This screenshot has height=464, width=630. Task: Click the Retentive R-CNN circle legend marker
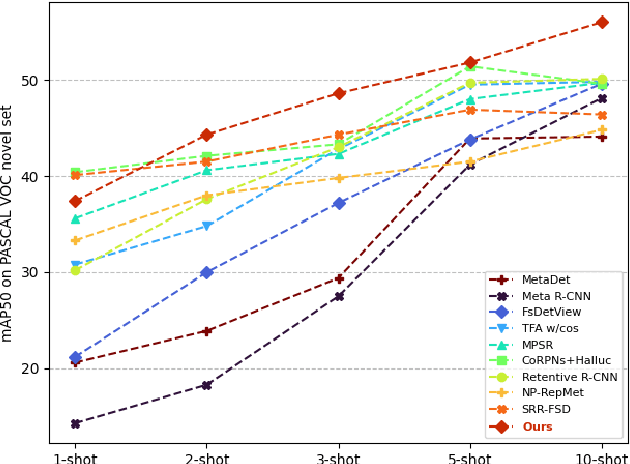(502, 377)
